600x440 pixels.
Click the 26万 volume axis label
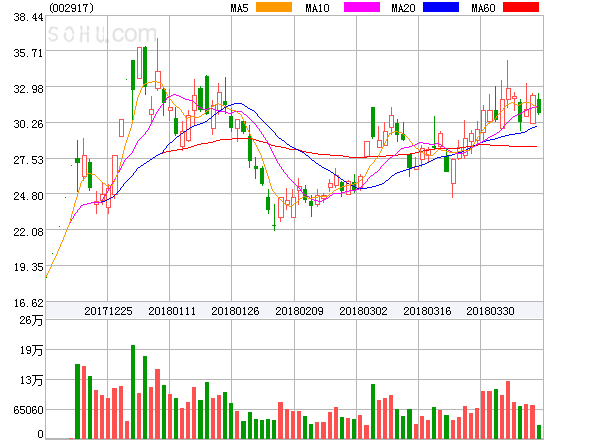coord(31,320)
